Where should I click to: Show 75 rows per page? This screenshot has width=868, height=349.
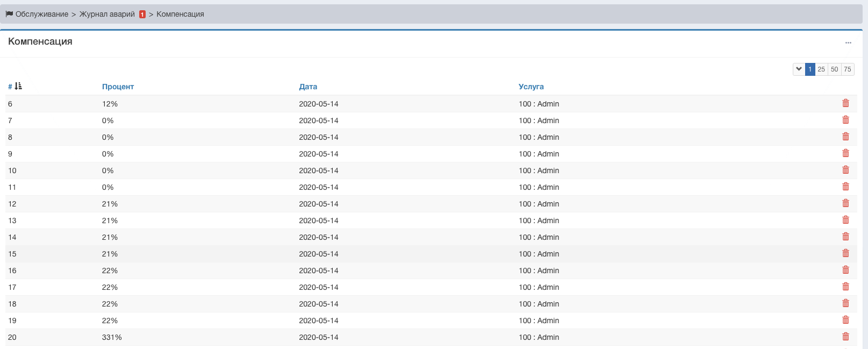click(x=848, y=69)
